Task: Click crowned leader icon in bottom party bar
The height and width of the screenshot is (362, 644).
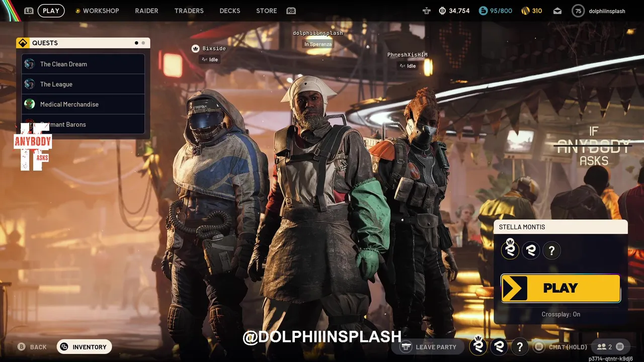Action: tap(478, 346)
